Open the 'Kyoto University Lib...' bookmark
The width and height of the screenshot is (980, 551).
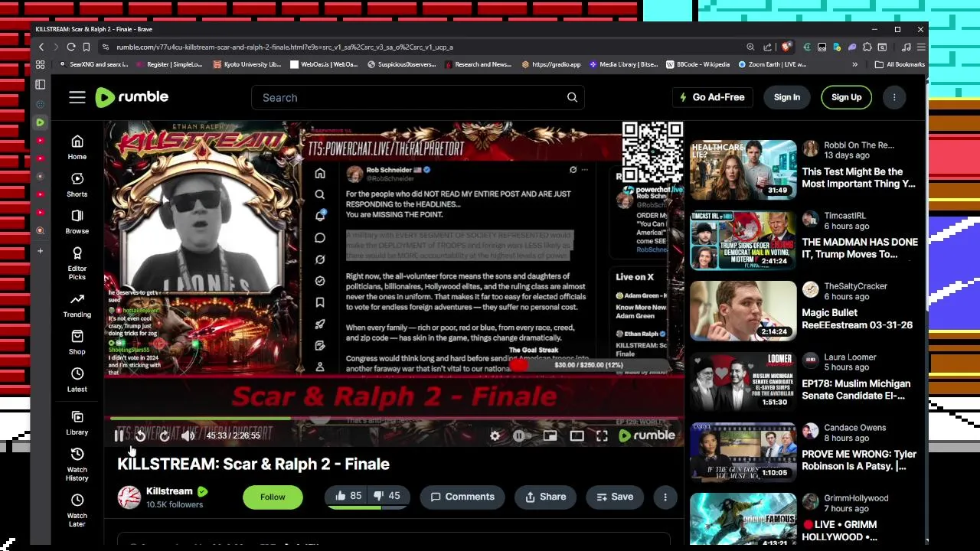click(x=247, y=64)
